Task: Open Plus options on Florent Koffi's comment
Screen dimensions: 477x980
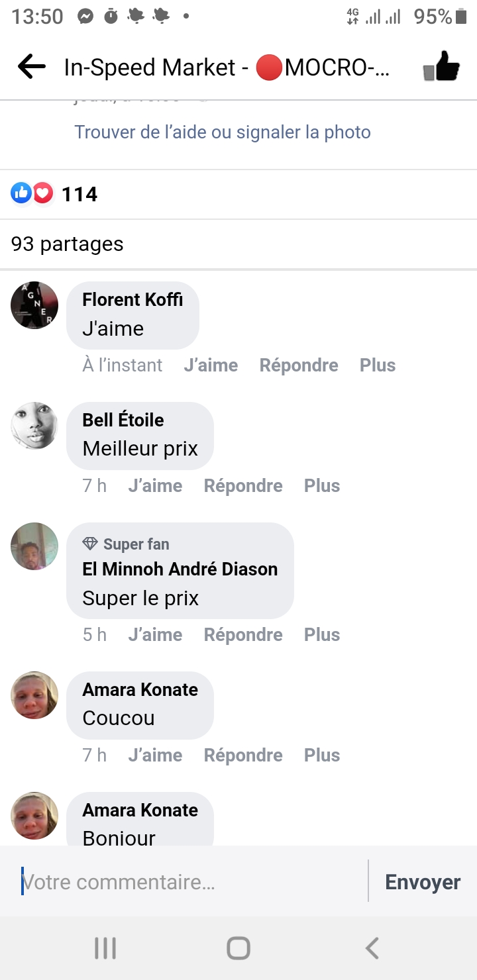Action: [x=378, y=366]
